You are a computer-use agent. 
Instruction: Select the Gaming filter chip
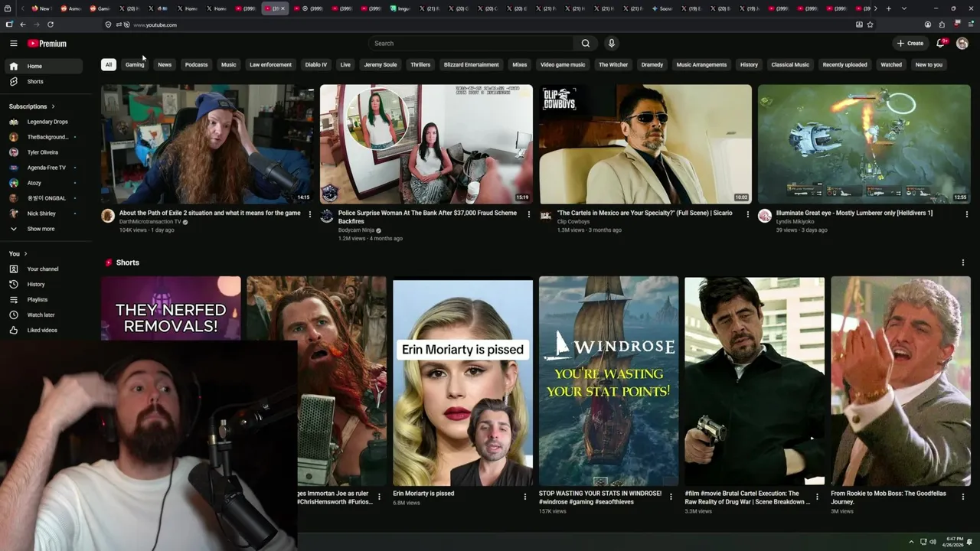[135, 65]
